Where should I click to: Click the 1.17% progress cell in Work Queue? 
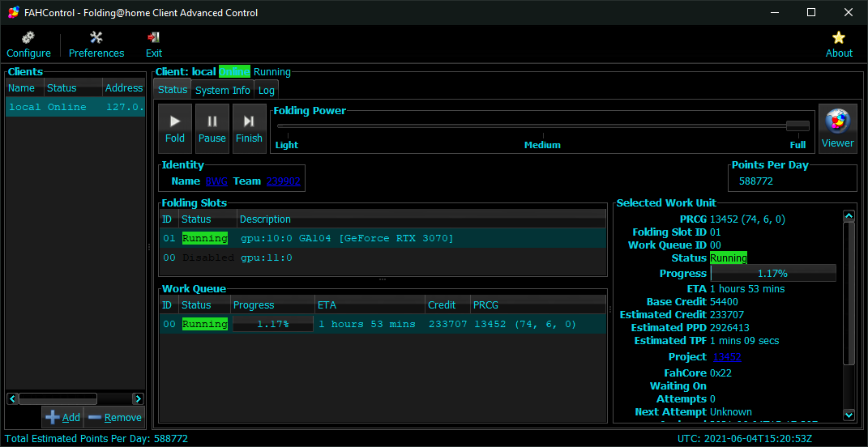pos(273,324)
